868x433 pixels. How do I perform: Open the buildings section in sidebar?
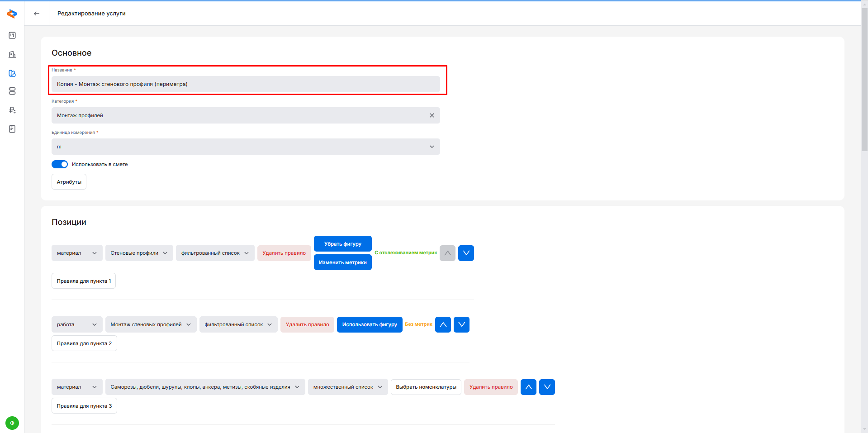click(12, 54)
